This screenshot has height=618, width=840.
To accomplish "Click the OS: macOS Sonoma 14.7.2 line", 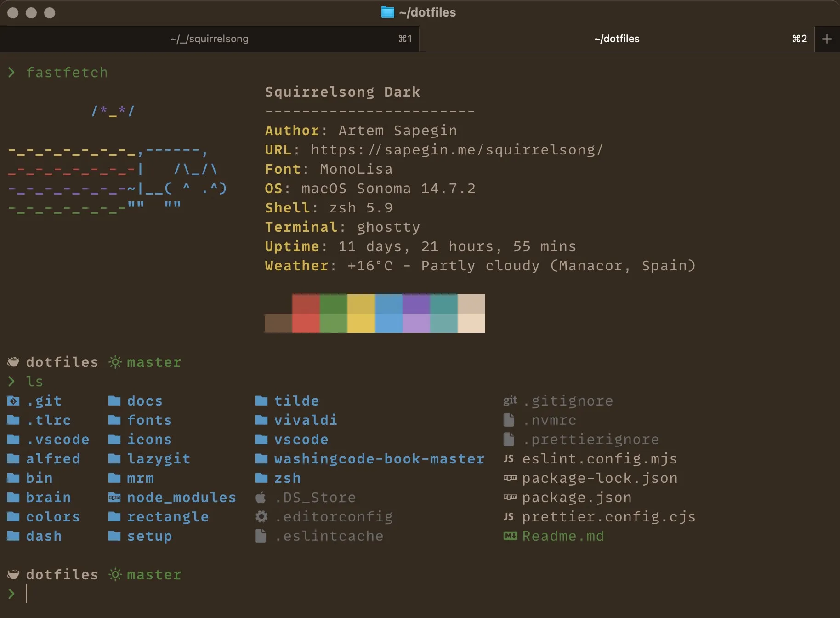I will pos(370,189).
